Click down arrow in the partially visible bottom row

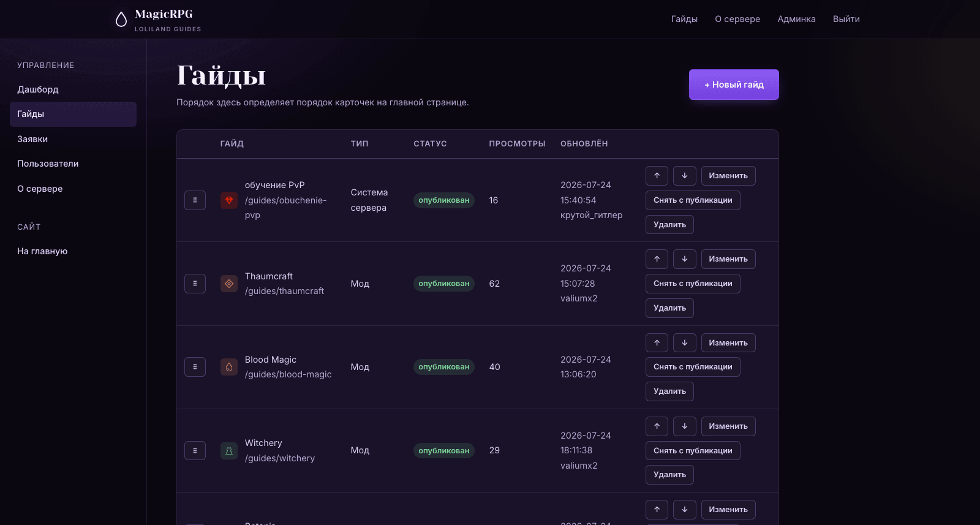(x=685, y=510)
